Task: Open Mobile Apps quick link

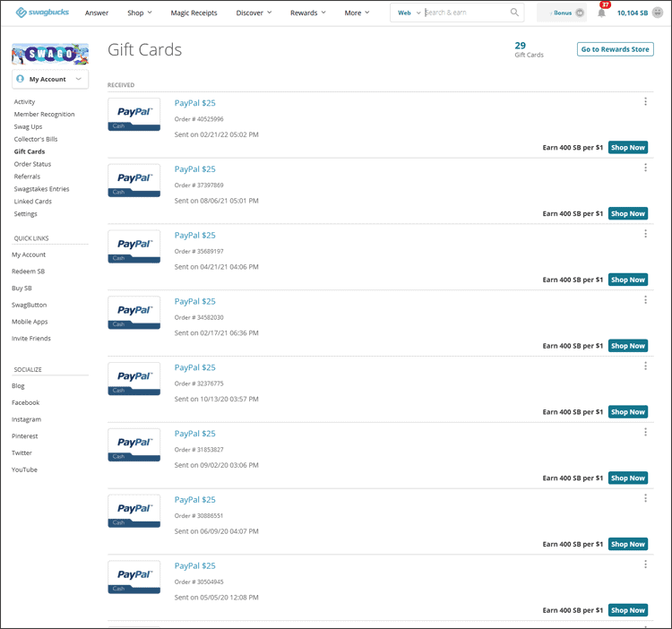Action: click(30, 322)
